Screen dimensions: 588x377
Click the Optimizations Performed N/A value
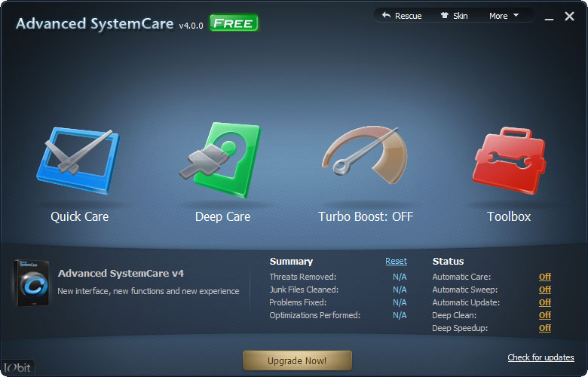pos(400,315)
